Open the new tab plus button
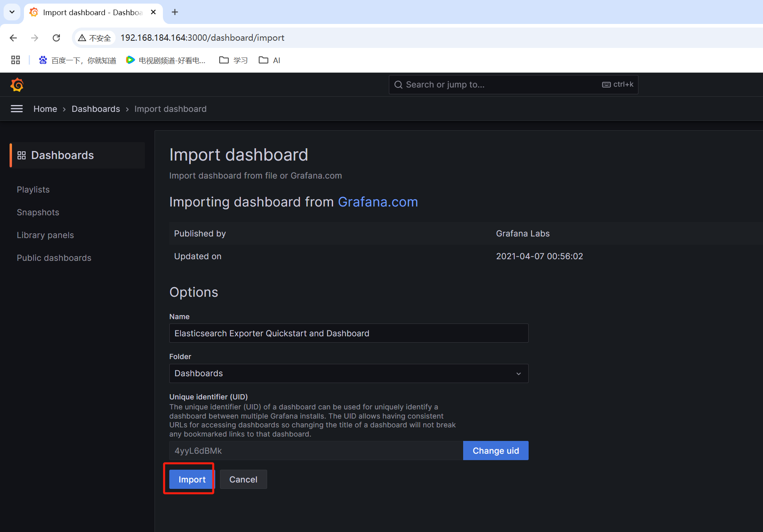The image size is (763, 532). tap(174, 12)
